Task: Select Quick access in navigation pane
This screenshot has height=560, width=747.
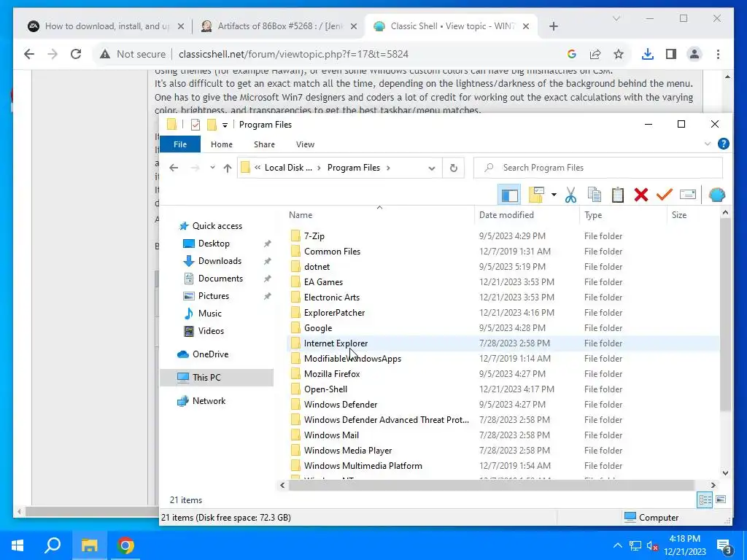Action: (217, 226)
